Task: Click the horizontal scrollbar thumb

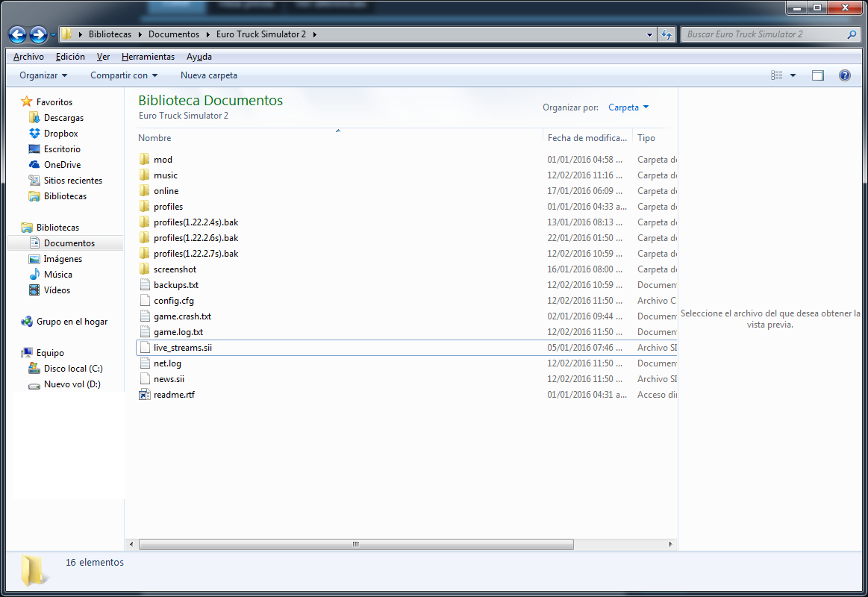Action: (356, 545)
